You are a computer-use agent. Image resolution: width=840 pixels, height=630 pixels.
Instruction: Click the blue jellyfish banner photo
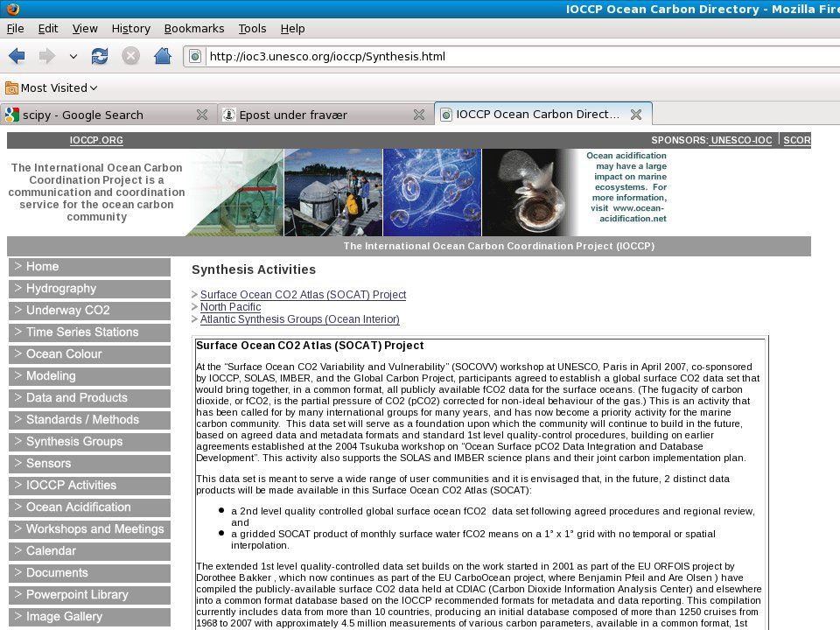(432, 192)
